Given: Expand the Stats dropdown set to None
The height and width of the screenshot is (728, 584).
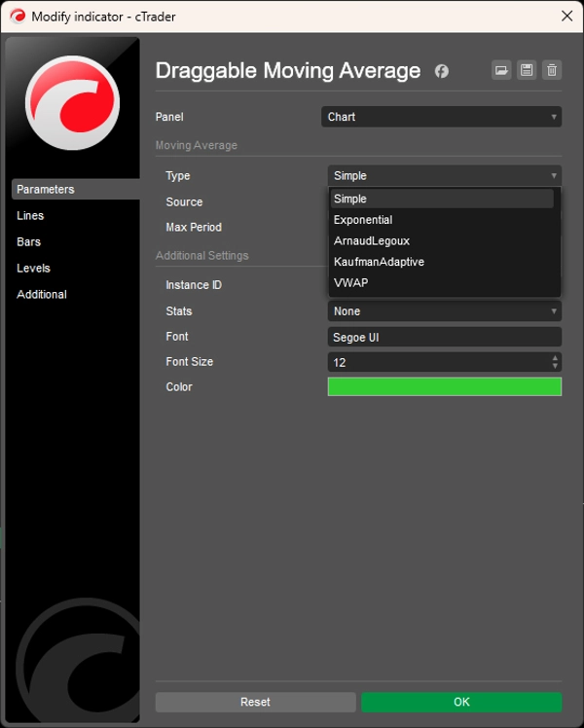Looking at the screenshot, I should point(444,311).
